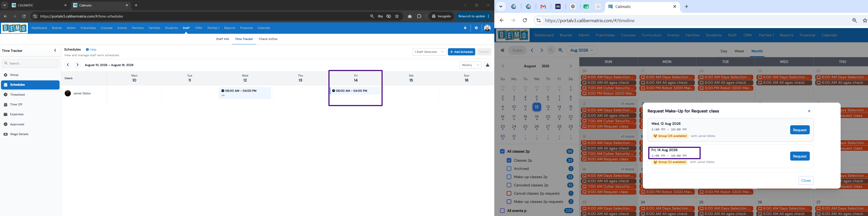Open Friday 14 shift 08:00 AM - 04:00 PM

pos(355,91)
